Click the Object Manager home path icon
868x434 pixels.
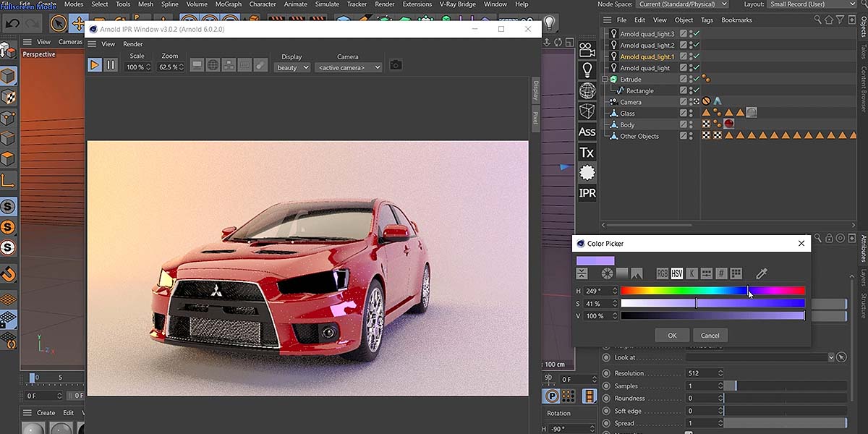pyautogui.click(x=827, y=20)
